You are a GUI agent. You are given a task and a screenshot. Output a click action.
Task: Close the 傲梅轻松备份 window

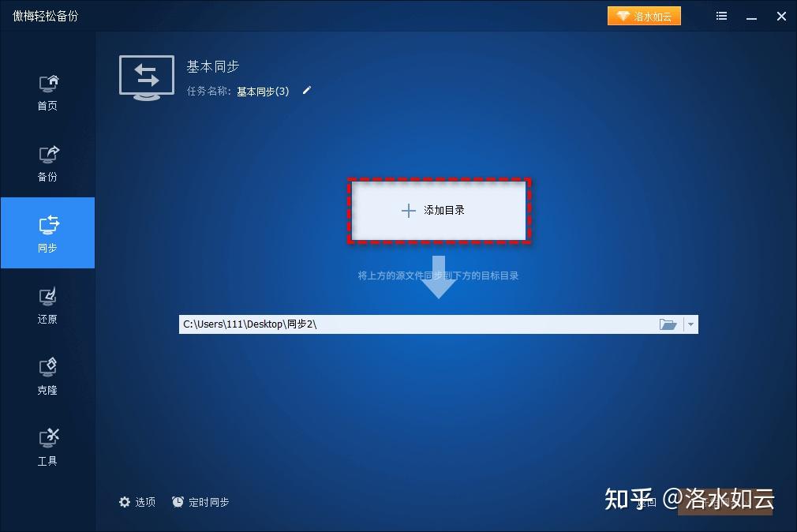pyautogui.click(x=782, y=17)
